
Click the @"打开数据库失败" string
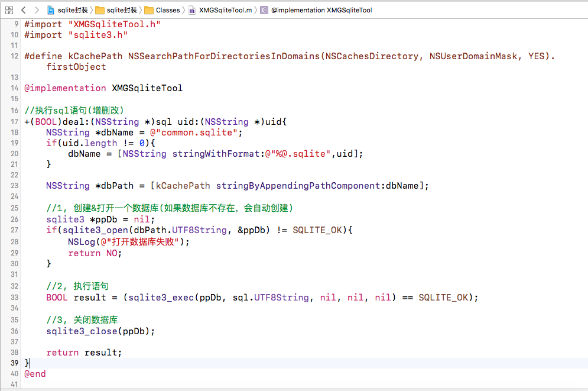coord(139,242)
